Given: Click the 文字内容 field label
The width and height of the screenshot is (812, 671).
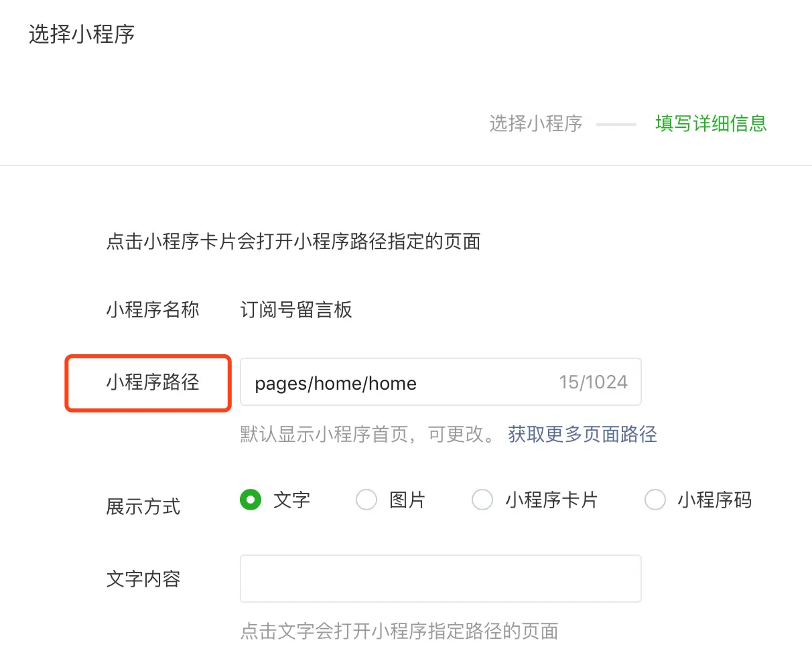Looking at the screenshot, I should click(x=143, y=579).
